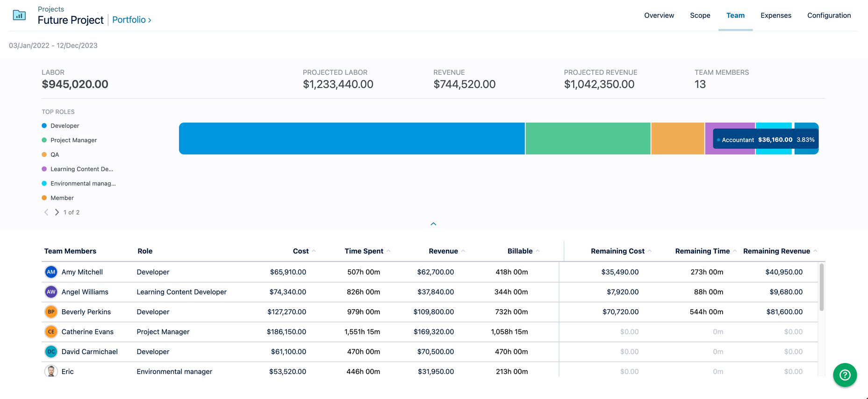Click Amy Mitchell's AM avatar

[51, 272]
